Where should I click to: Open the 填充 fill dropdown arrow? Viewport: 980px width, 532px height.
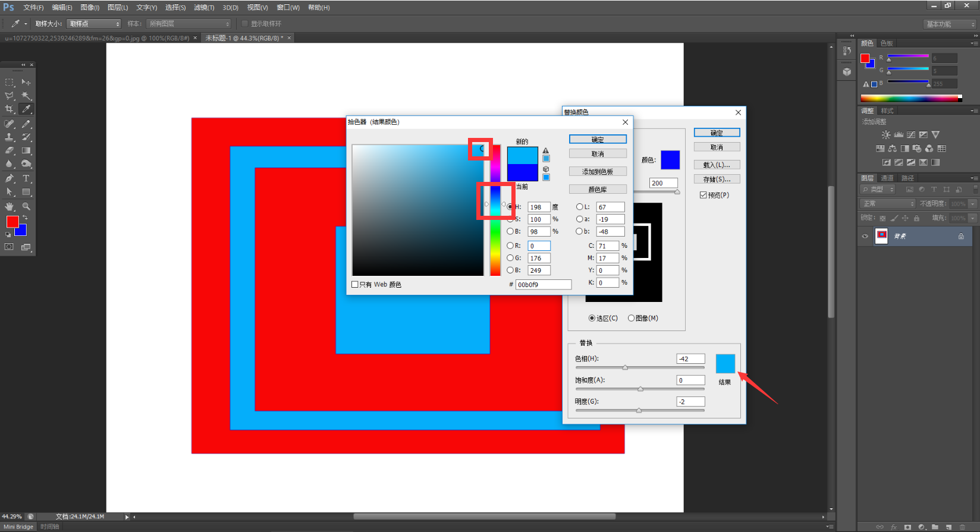pyautogui.click(x=973, y=218)
